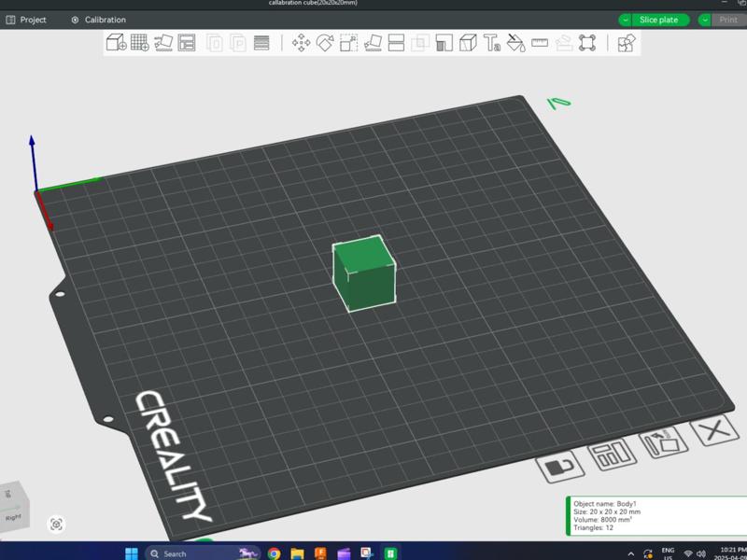This screenshot has width=747, height=560.
Task: Show hidden system tray icons
Action: (631, 553)
